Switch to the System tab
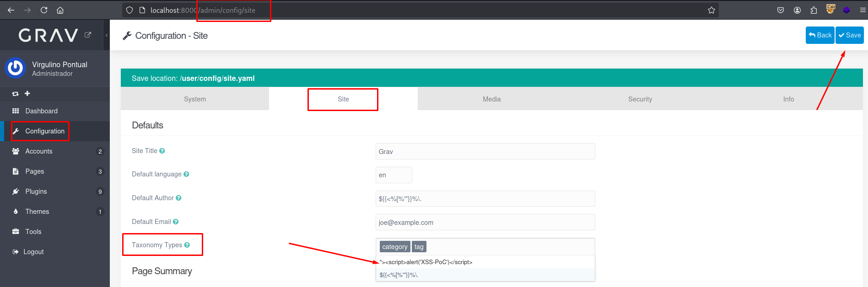This screenshot has height=287, width=868. click(195, 99)
